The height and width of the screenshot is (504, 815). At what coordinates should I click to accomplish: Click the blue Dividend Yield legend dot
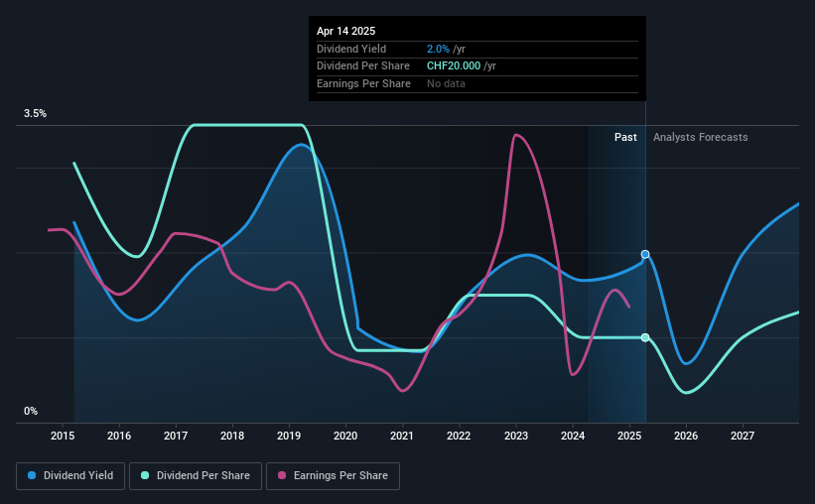pos(32,475)
